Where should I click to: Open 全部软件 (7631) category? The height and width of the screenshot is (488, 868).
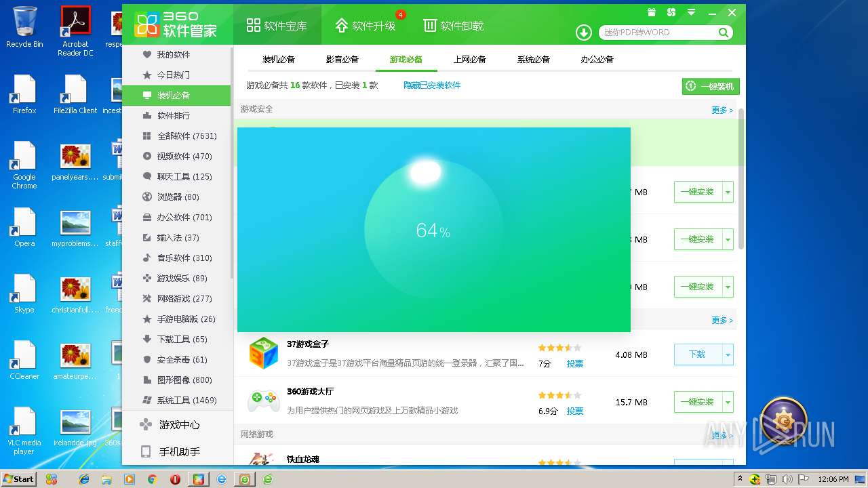pos(176,136)
